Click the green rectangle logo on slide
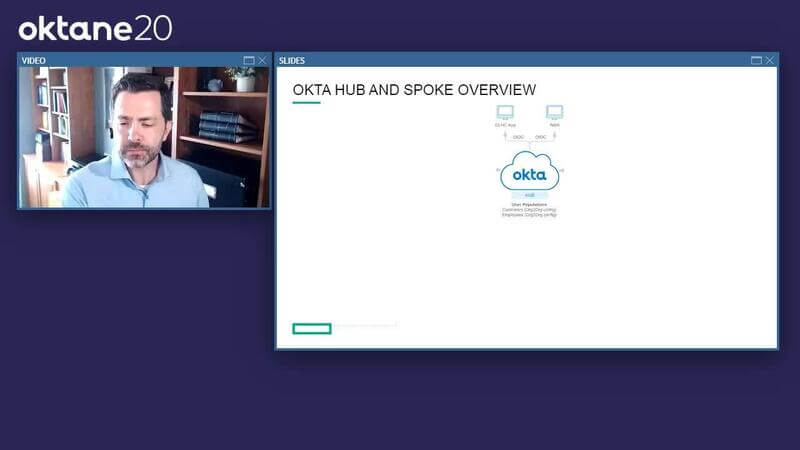The height and width of the screenshot is (450, 800). coord(311,328)
